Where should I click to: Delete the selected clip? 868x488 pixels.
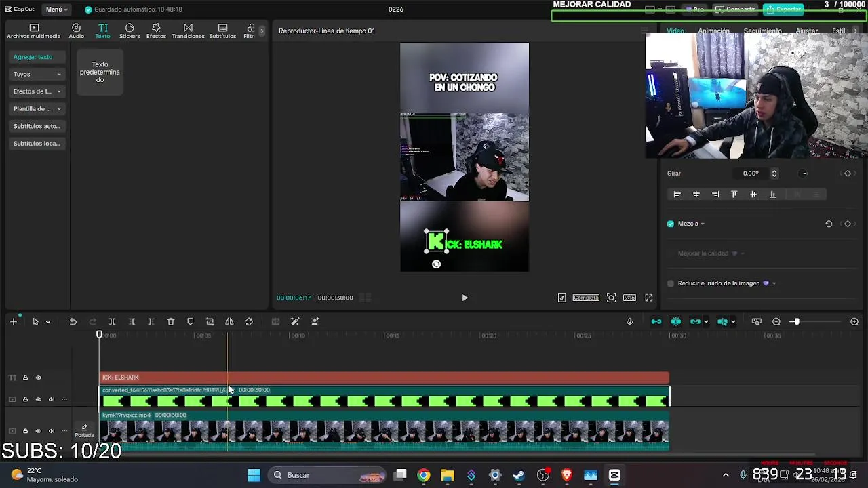coord(171,321)
